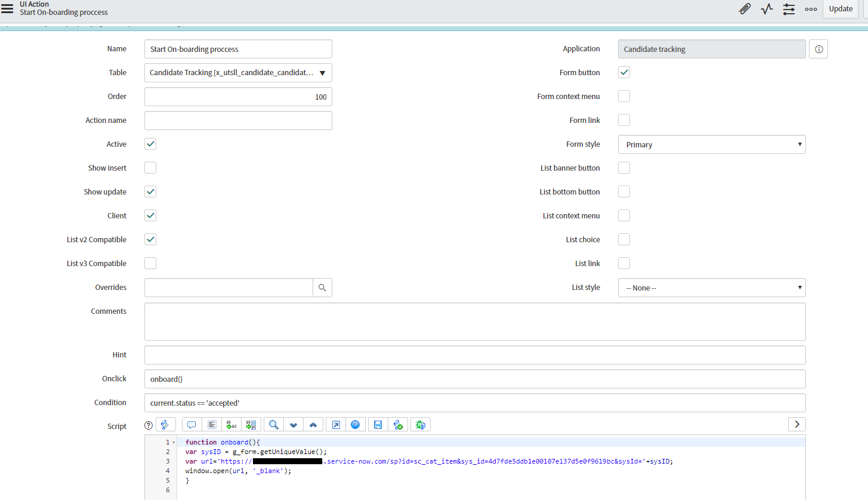Expand script panel right chevron
This screenshot has width=868, height=500.
pyautogui.click(x=797, y=424)
